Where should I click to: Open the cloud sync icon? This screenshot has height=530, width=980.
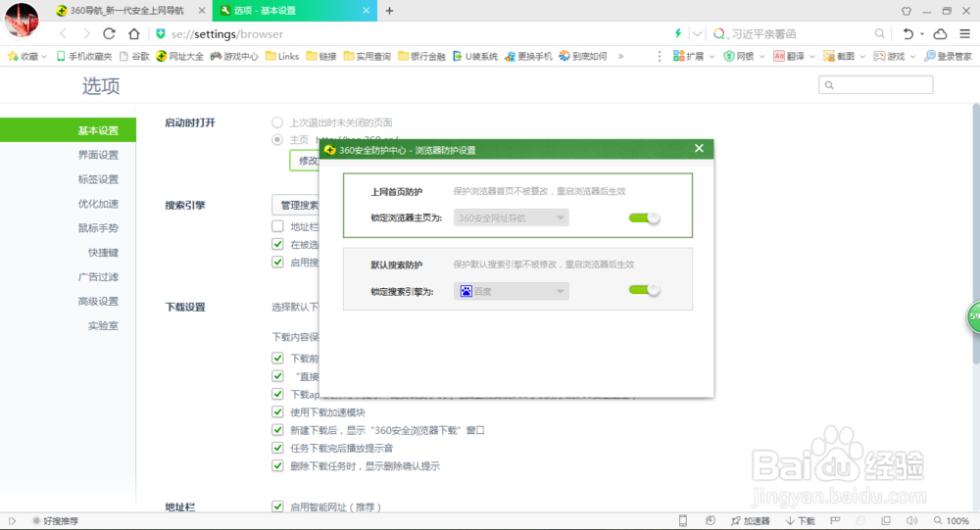pyautogui.click(x=940, y=33)
